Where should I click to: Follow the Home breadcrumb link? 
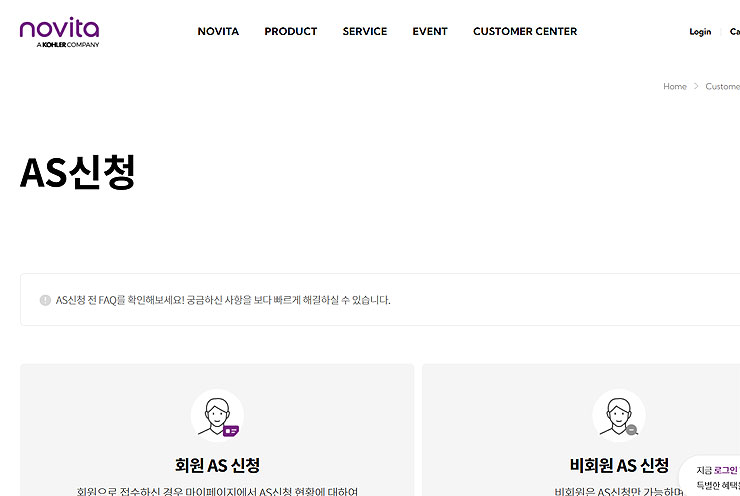[x=675, y=86]
